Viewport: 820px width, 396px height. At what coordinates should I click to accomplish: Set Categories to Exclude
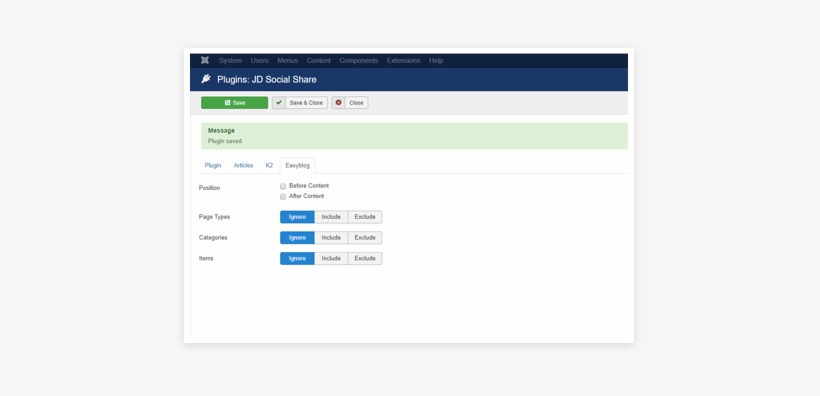pos(365,237)
